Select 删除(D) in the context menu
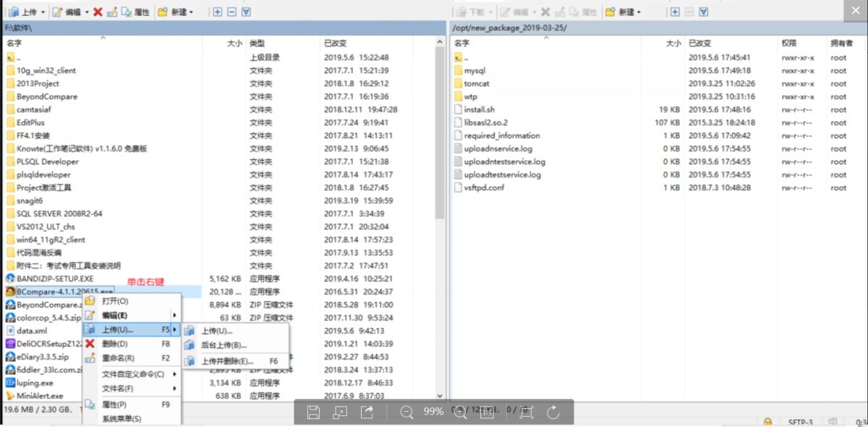The height and width of the screenshot is (427, 868). [x=114, y=344]
